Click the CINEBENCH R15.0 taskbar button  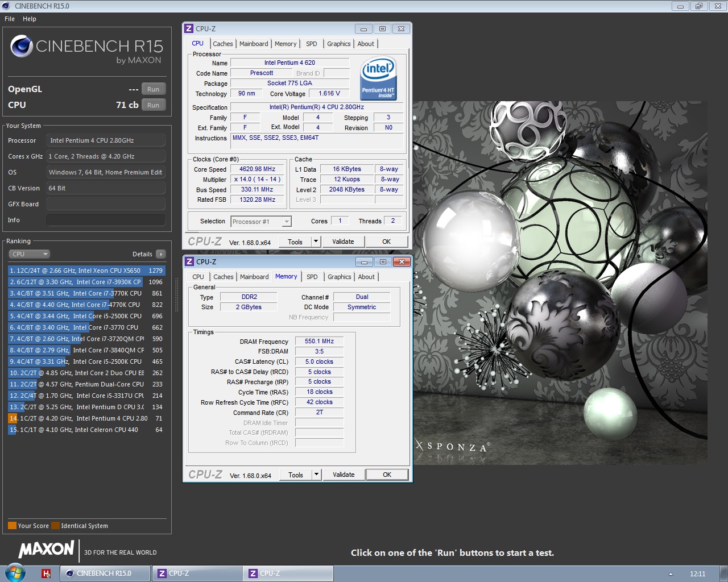[x=105, y=573]
